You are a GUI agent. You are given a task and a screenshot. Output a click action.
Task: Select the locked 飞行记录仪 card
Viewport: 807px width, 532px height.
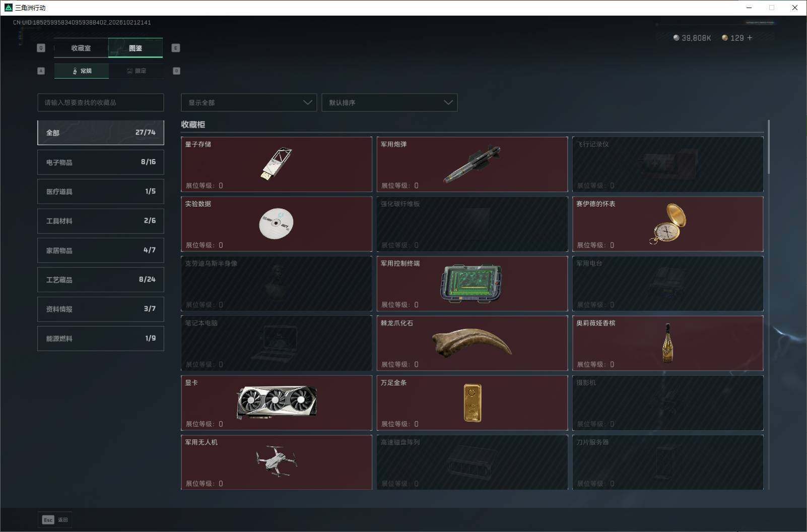(668, 164)
